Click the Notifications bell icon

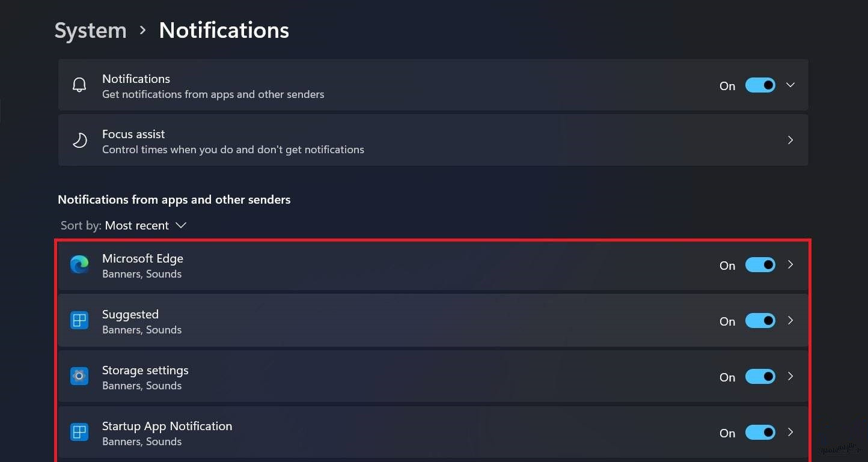[79, 85]
